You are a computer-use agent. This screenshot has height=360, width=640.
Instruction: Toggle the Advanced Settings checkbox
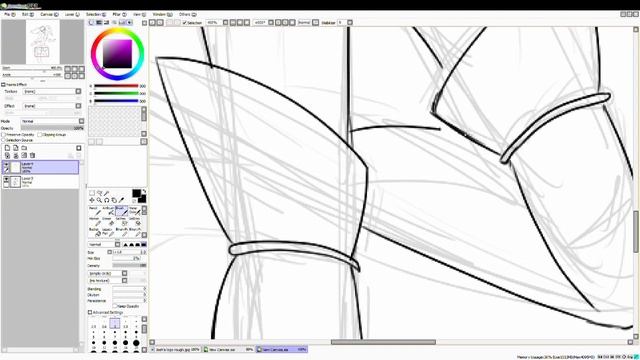tap(90, 312)
